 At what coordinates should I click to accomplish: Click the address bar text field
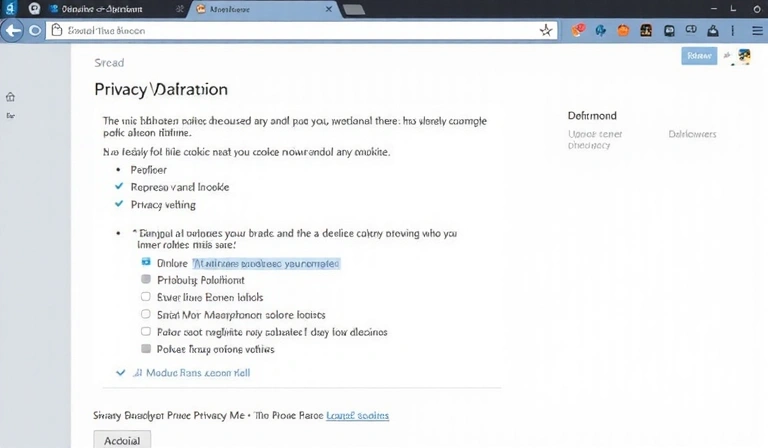[x=302, y=30]
